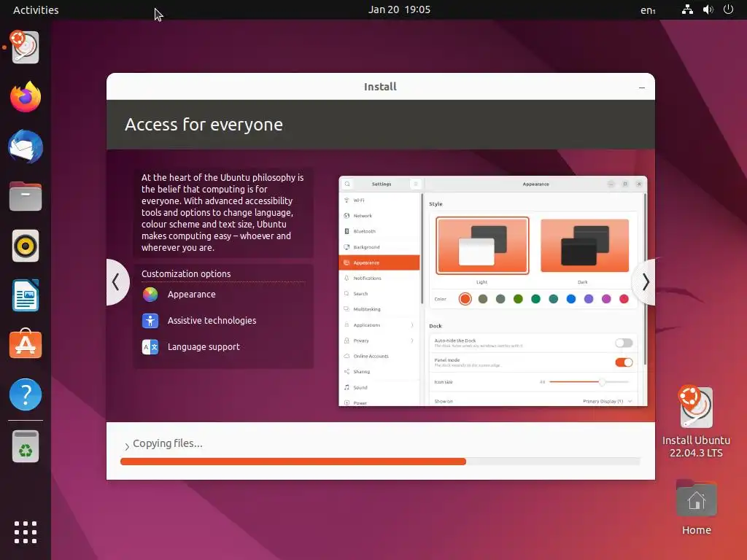The width and height of the screenshot is (747, 560).
Task: Toggle Auto-hide the Dock switch
Action: point(624,343)
